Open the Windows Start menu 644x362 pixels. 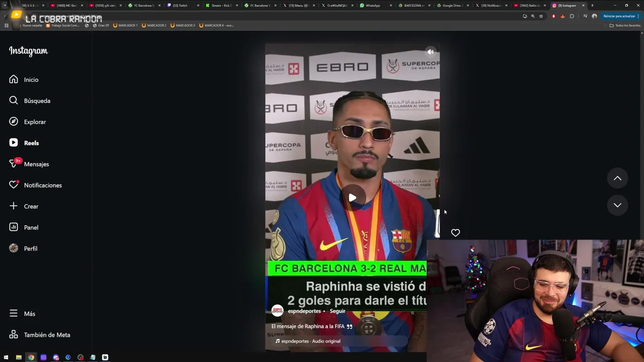[x=6, y=357]
